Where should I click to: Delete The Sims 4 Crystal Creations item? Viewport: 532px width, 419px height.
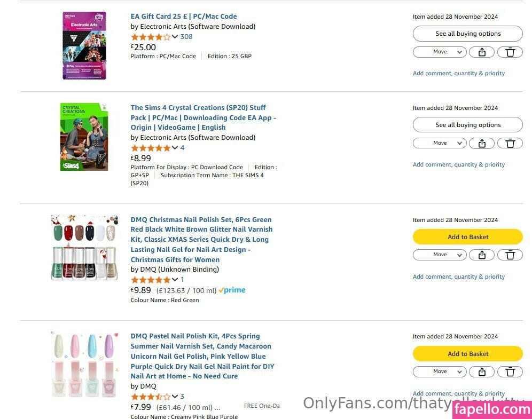tap(510, 144)
